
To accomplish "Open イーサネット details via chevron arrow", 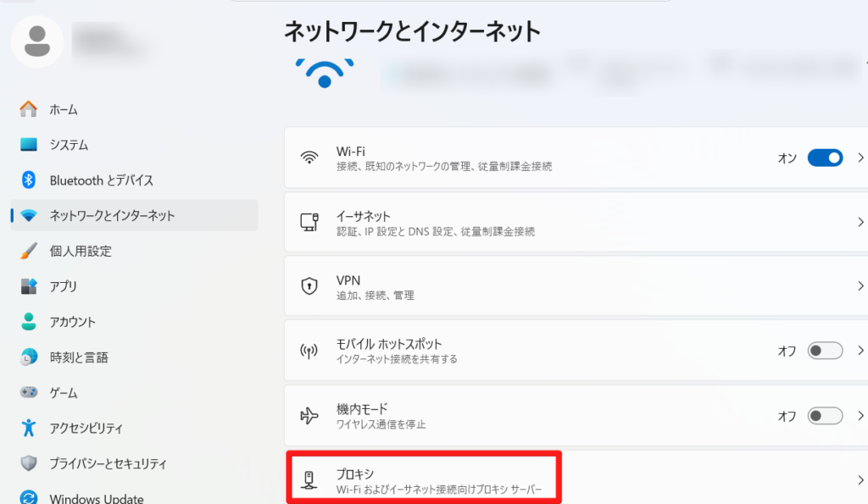I will tap(860, 222).
